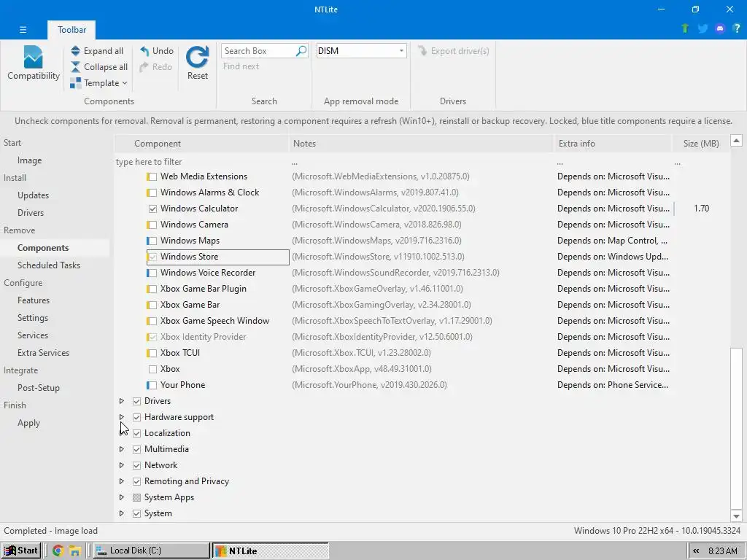The width and height of the screenshot is (747, 560).
Task: Reset component selections
Action: point(197,63)
